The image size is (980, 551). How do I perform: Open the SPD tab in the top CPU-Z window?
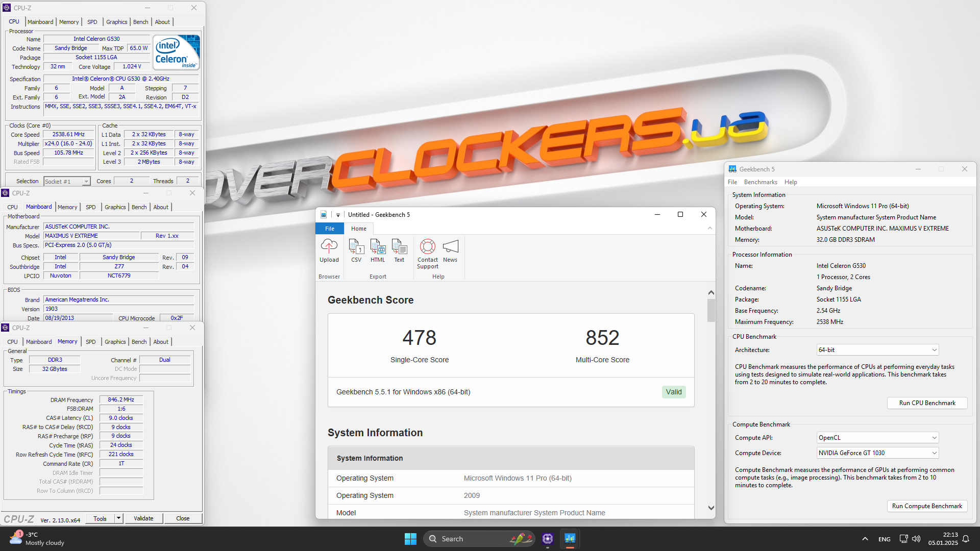click(92, 22)
